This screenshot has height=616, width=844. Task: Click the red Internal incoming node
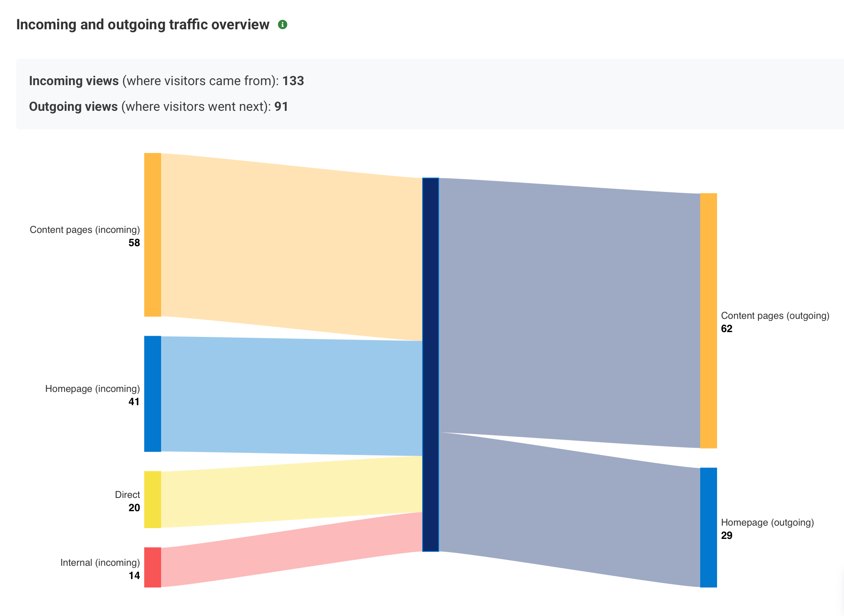click(x=153, y=567)
